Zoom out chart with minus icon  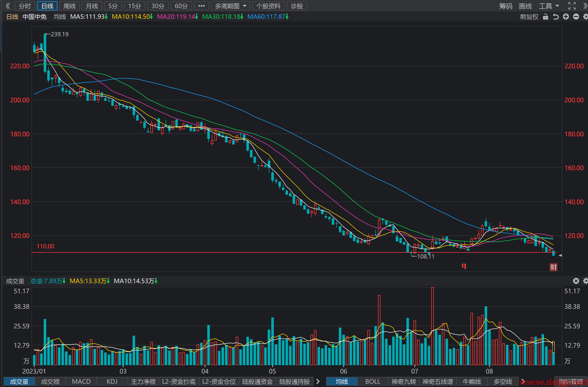pyautogui.click(x=576, y=17)
